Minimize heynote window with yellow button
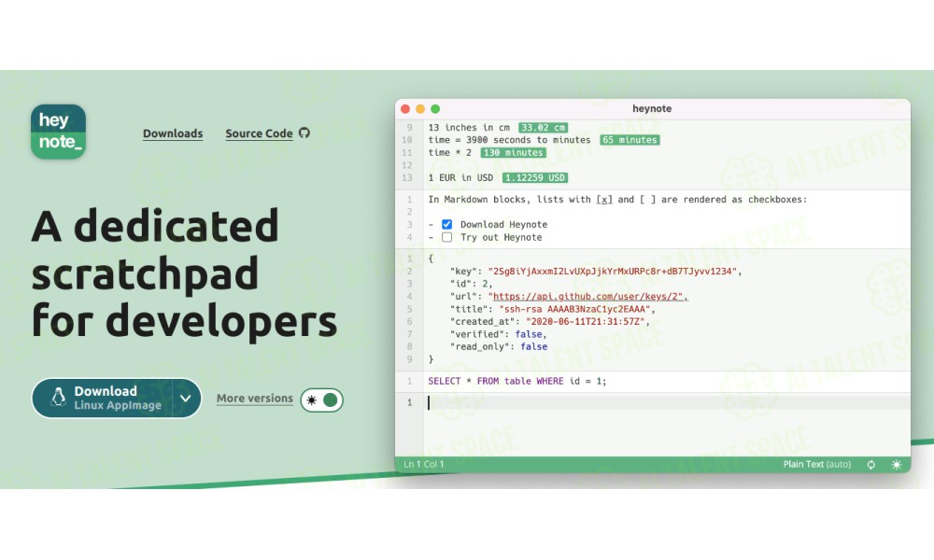This screenshot has height=560, width=934. tap(420, 109)
